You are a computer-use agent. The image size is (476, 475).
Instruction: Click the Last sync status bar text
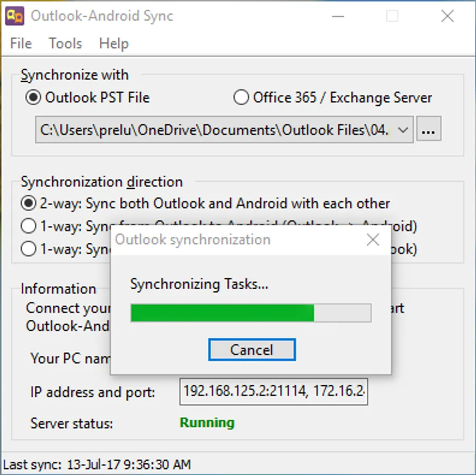click(x=97, y=464)
